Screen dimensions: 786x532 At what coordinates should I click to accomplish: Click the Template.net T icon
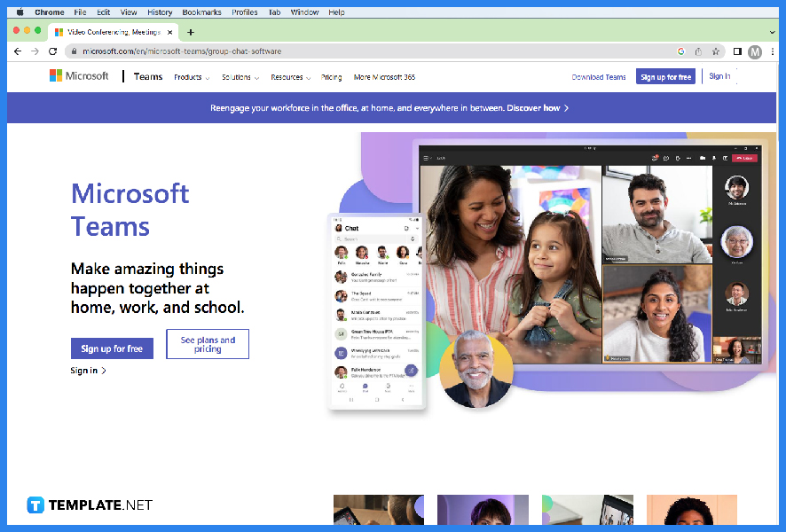tap(35, 505)
